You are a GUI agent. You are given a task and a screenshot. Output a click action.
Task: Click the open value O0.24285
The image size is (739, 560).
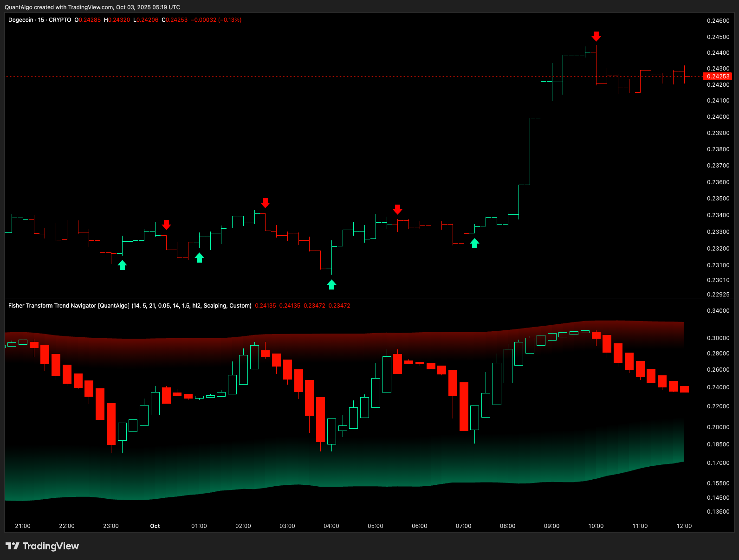pyautogui.click(x=88, y=20)
